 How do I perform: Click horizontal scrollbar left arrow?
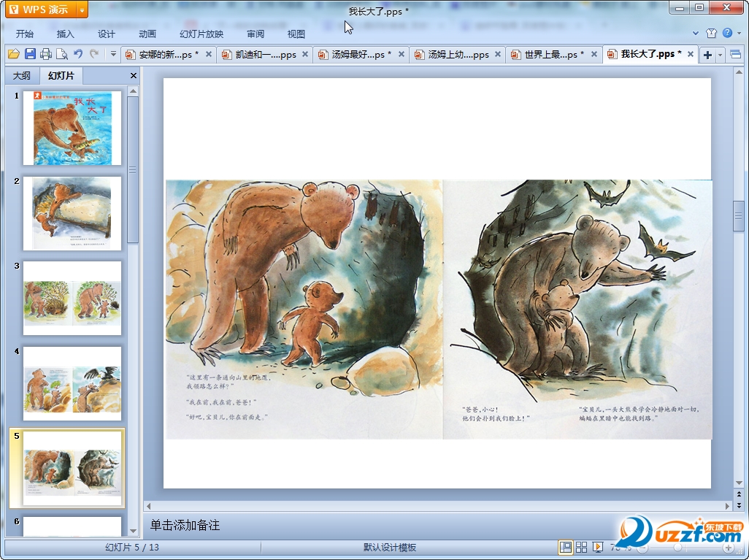(148, 505)
